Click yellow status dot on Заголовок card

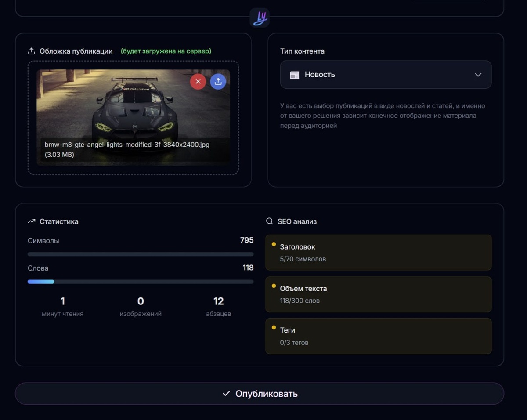274,244
